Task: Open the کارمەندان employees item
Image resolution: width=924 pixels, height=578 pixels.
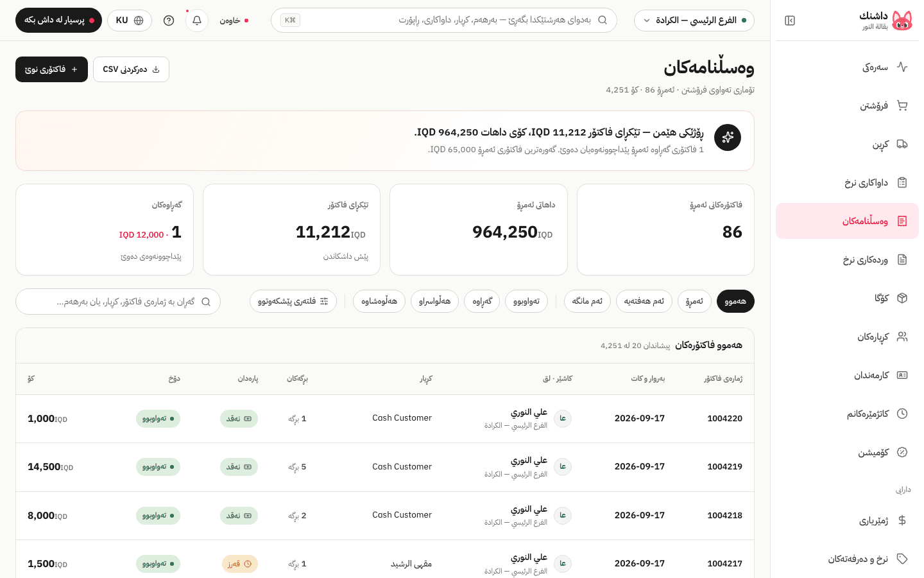Action: [847, 375]
